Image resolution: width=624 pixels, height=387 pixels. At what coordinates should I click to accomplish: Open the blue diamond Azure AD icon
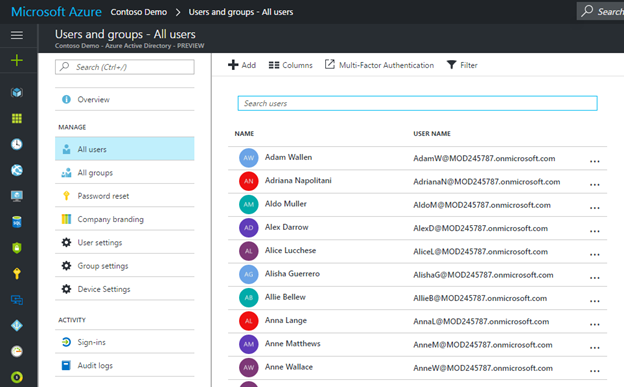click(17, 325)
